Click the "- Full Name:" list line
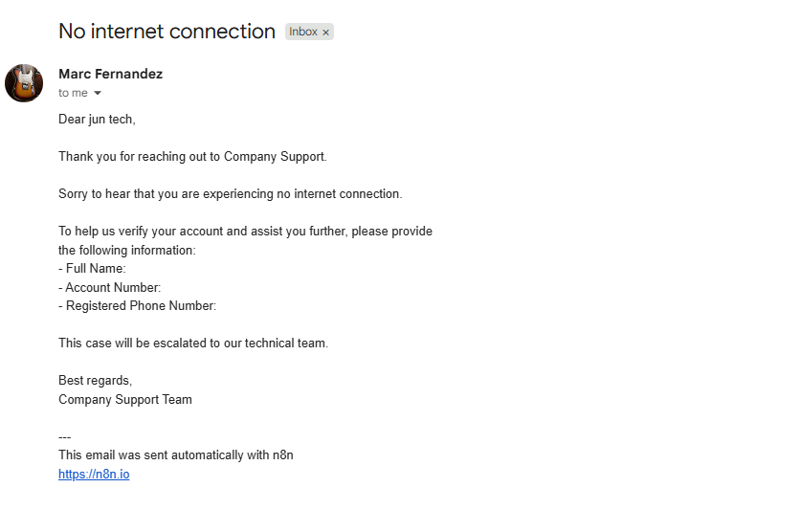 point(92,268)
